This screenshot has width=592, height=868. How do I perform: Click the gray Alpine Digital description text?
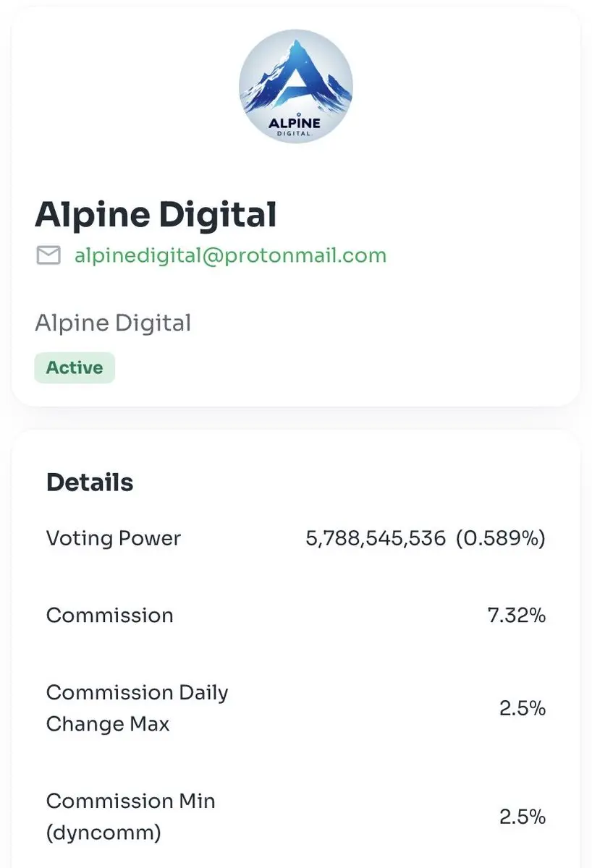(x=113, y=323)
